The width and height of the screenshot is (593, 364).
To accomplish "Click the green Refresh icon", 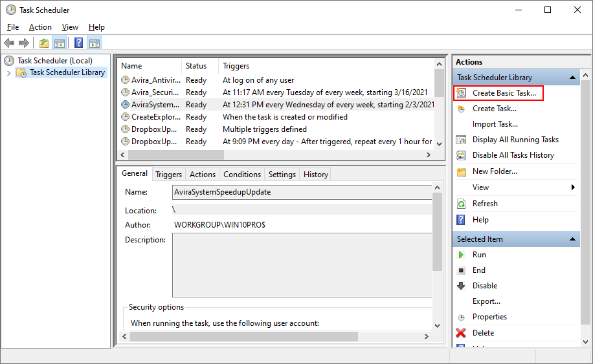I will (462, 204).
